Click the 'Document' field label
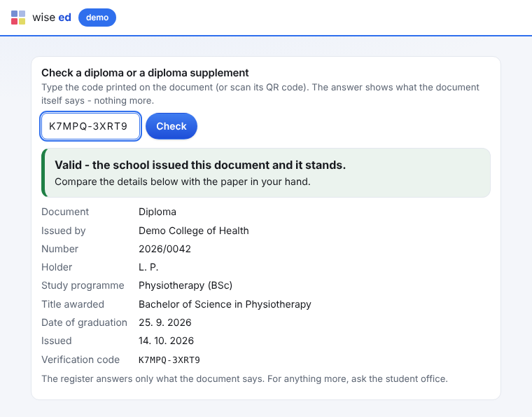Image resolution: width=532 pixels, height=417 pixels. point(65,212)
